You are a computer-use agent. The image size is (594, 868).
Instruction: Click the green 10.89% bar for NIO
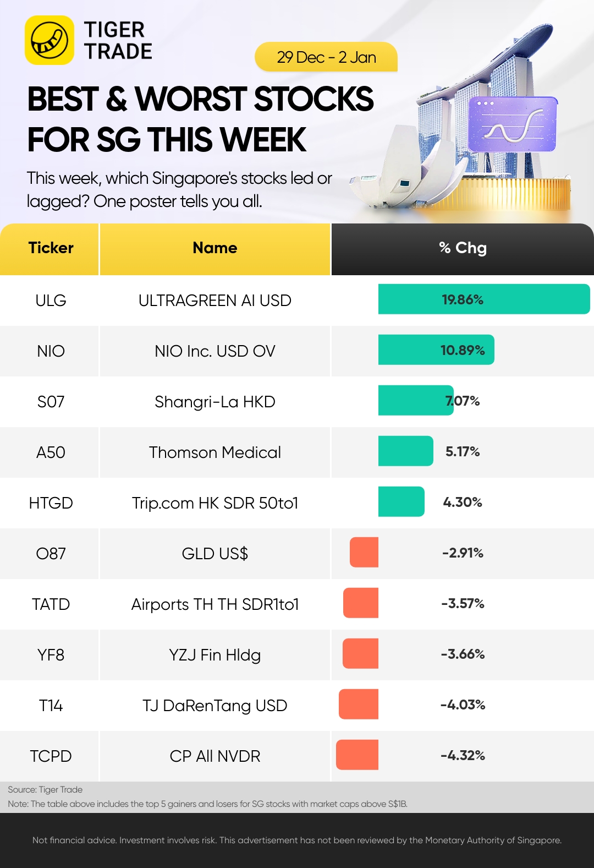(436, 350)
